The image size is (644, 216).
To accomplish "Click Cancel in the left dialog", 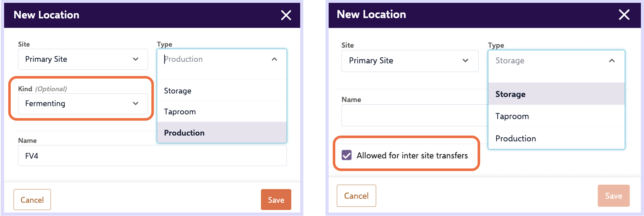I will coord(32,200).
